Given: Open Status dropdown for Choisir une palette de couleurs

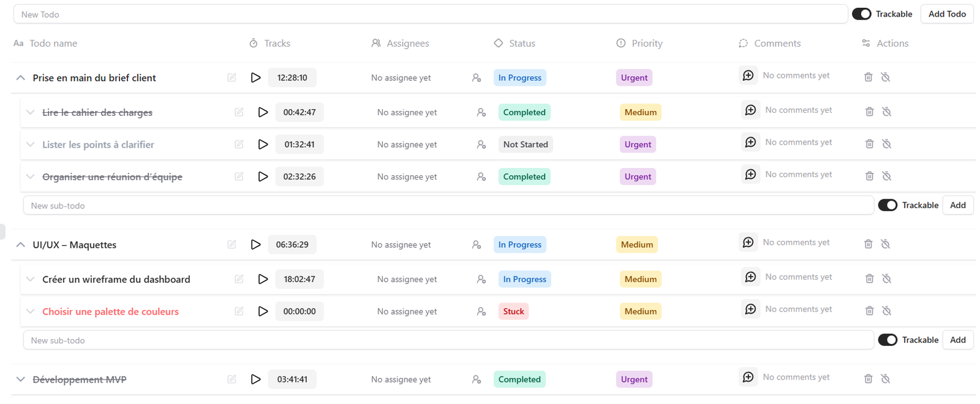Looking at the screenshot, I should coord(513,311).
